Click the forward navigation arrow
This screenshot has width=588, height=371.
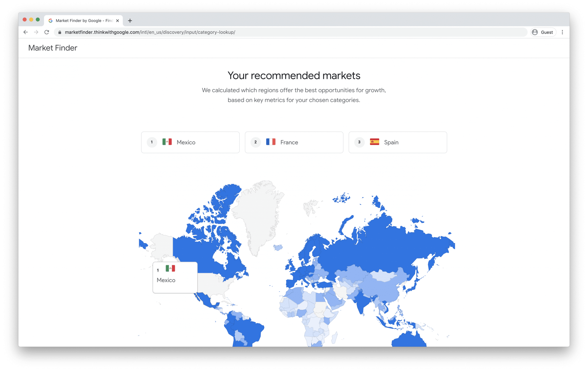point(36,32)
